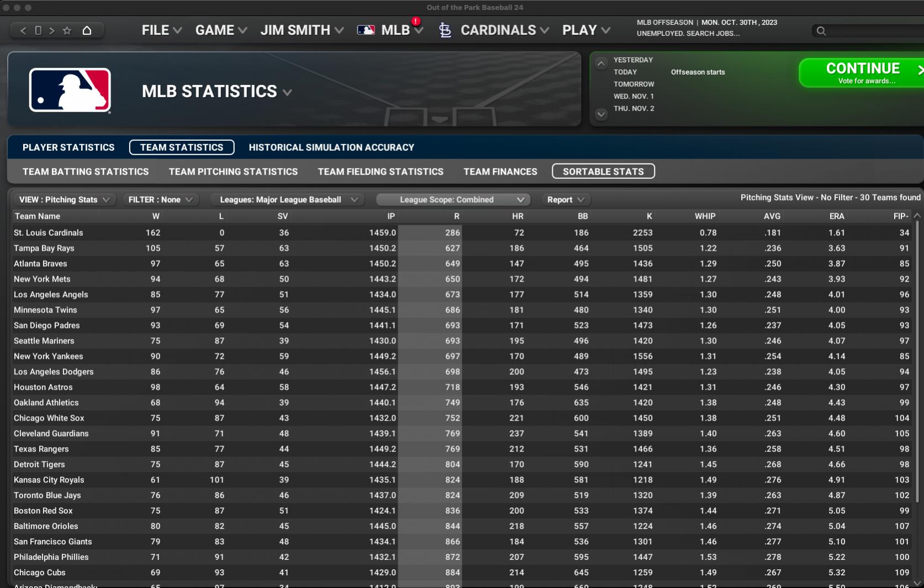
Task: Sort table by BB column header
Action: coord(583,216)
